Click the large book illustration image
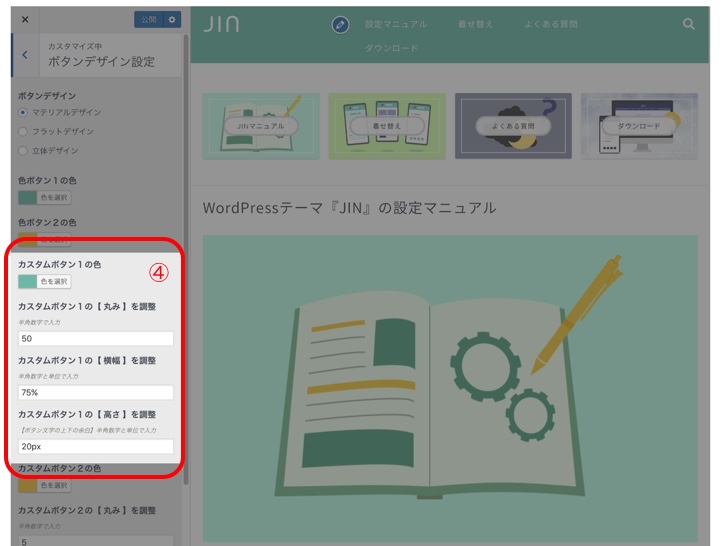The image size is (724, 546). (450, 388)
